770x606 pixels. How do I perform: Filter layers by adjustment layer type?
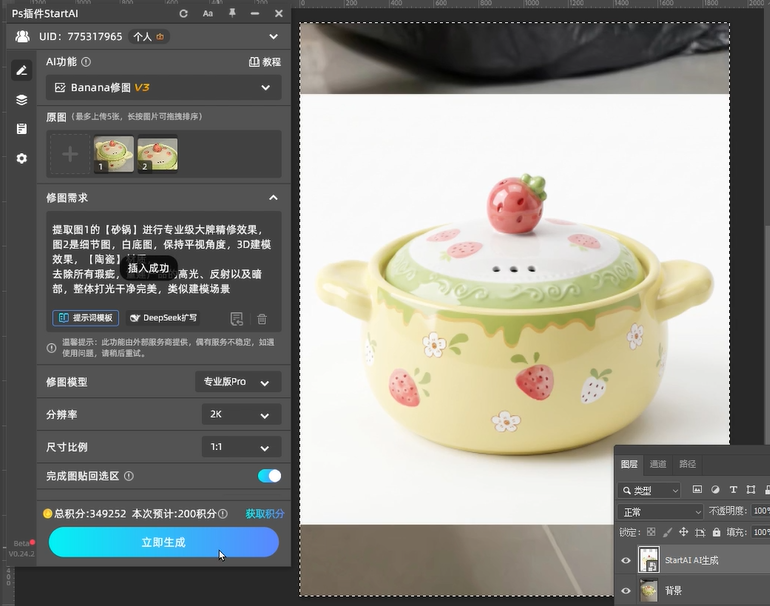pos(715,490)
